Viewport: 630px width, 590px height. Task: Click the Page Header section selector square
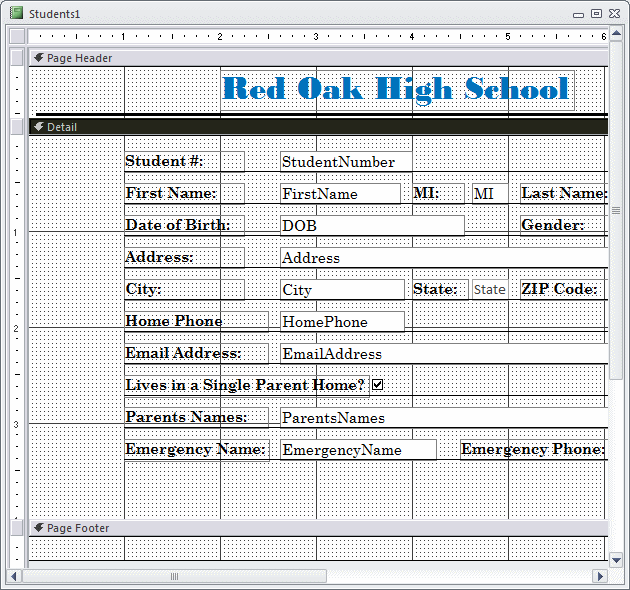(x=17, y=58)
